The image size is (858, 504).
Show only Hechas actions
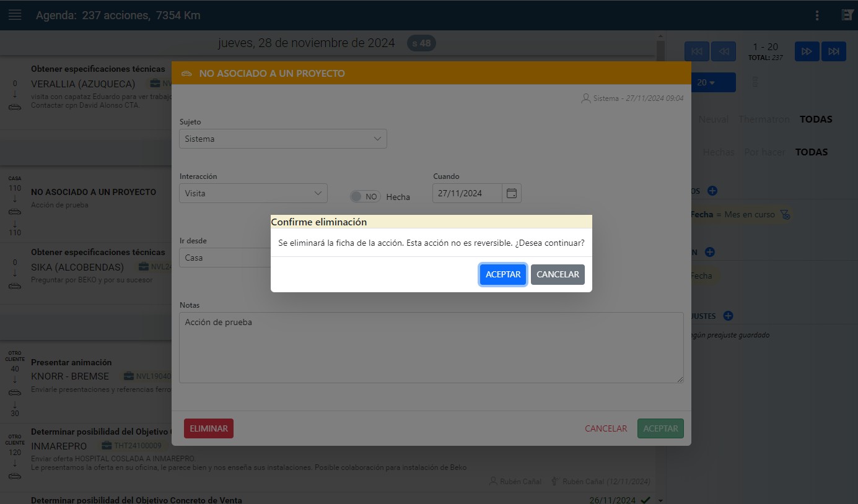(719, 152)
